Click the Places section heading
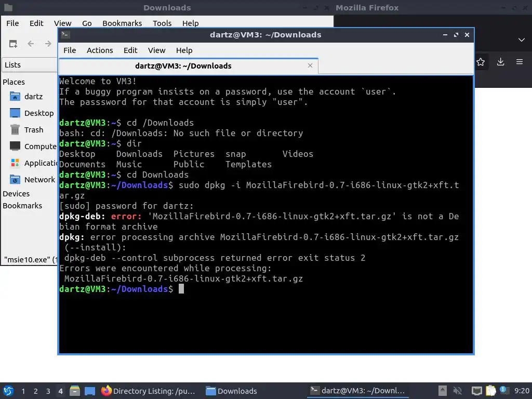This screenshot has height=399, width=532. pos(14,82)
